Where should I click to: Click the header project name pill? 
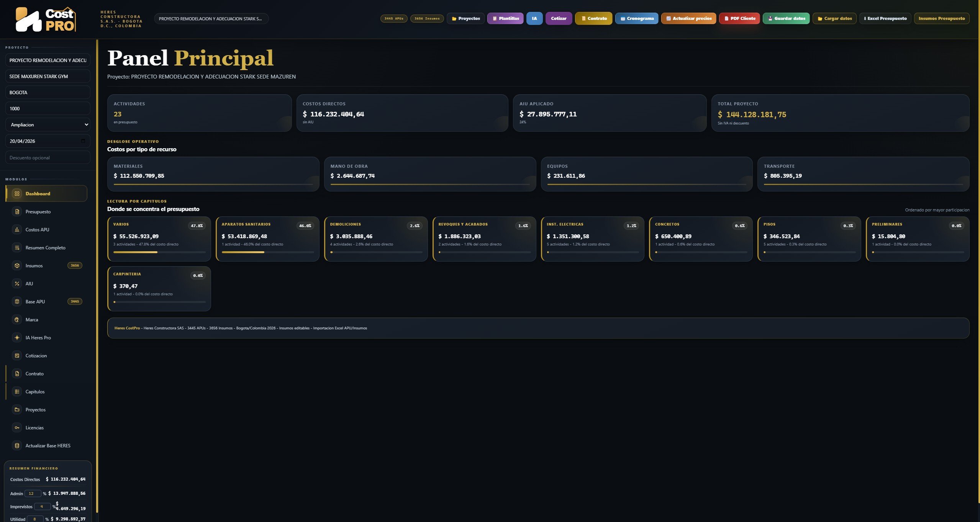[211, 19]
